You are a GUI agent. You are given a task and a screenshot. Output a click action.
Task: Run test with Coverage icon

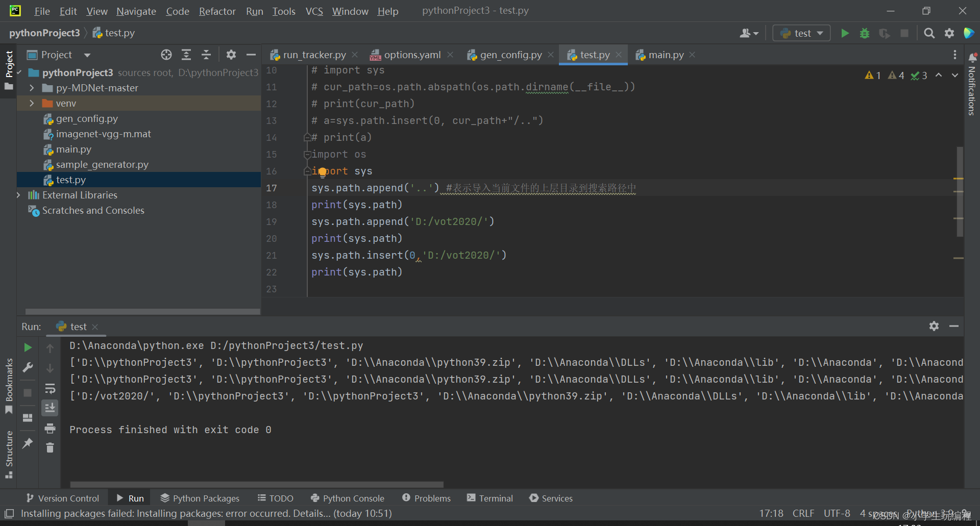coord(885,33)
